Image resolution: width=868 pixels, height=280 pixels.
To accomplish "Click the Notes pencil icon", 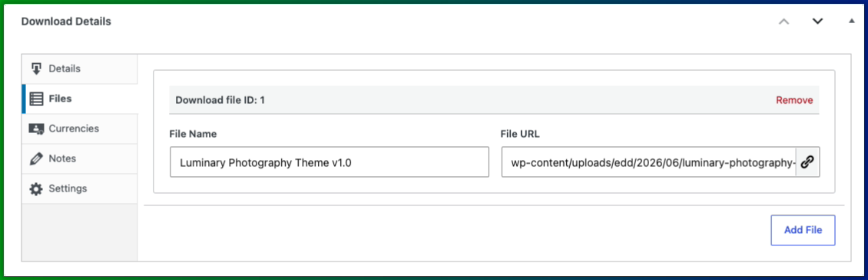I will pos(36,158).
